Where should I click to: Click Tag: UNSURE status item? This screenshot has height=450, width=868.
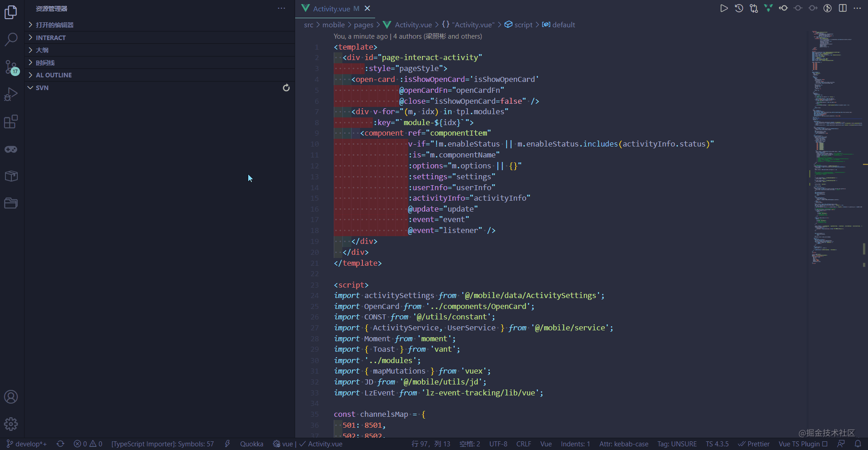[x=677, y=444]
